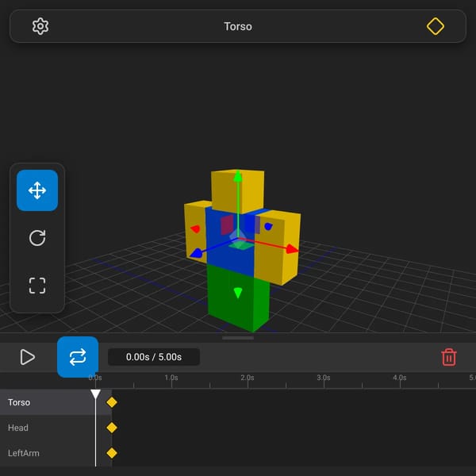
Task: Click the 4.0s mark on the ruler
Action: click(x=400, y=378)
